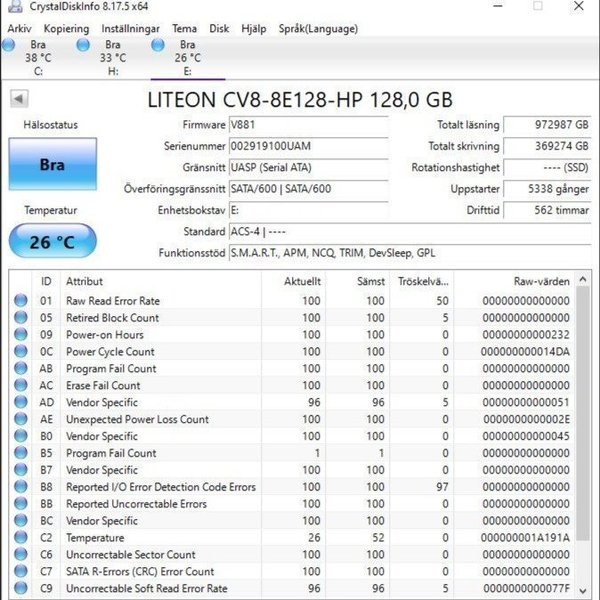Screen dimensions: 600x600
Task: Open the Hjälp menu
Action: [x=253, y=29]
